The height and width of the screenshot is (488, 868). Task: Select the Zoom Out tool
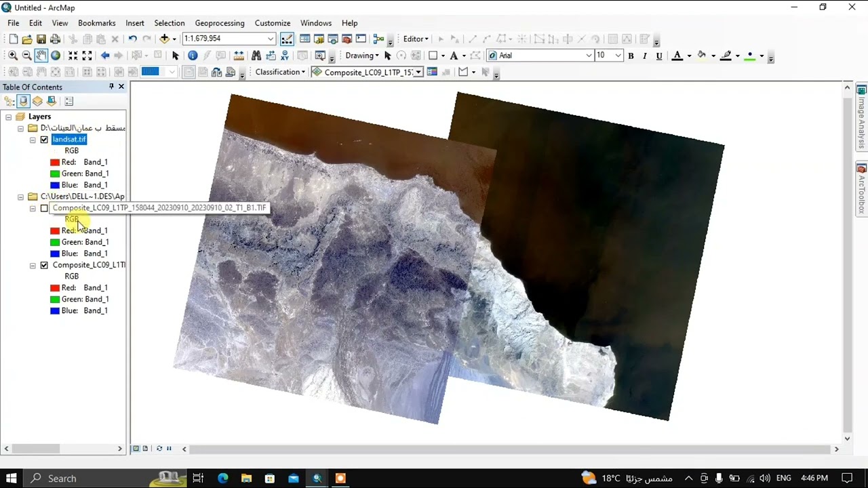pos(26,56)
